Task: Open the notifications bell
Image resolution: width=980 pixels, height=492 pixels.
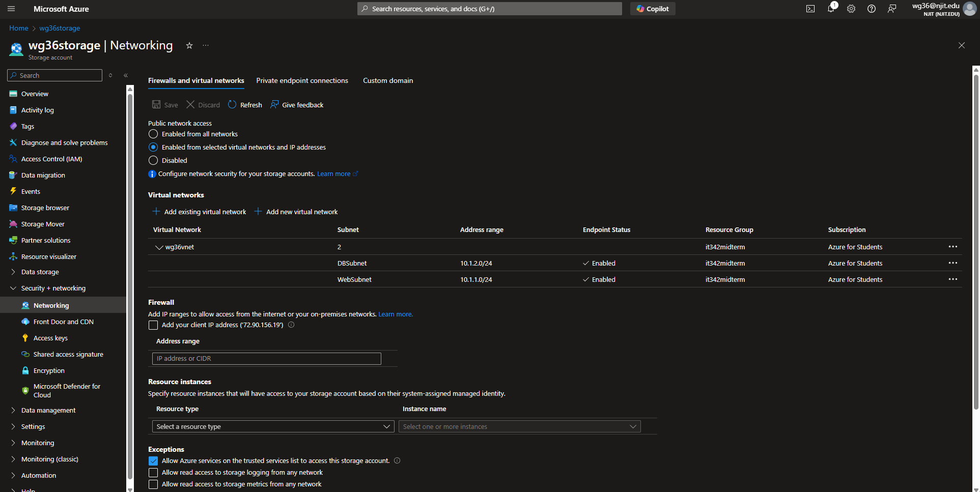Action: (831, 9)
